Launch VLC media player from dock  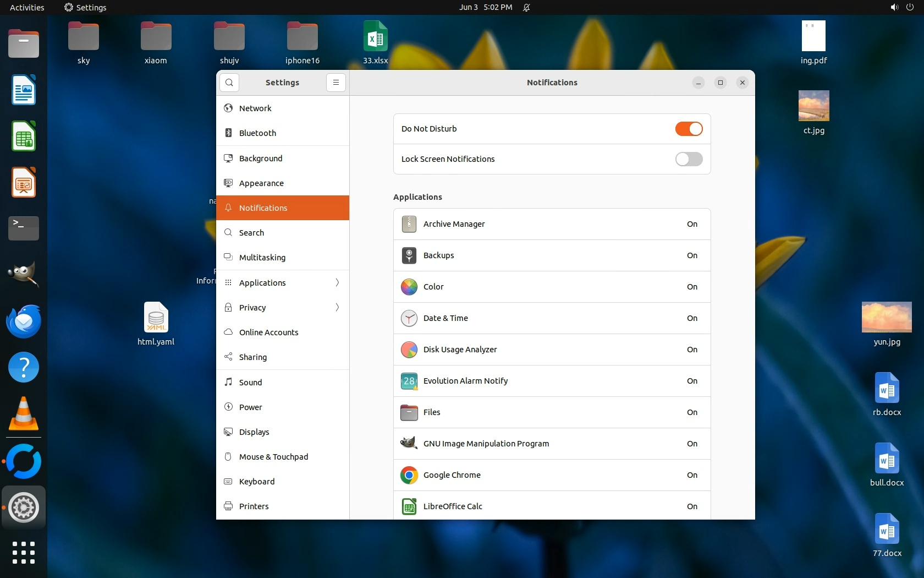pyautogui.click(x=24, y=414)
